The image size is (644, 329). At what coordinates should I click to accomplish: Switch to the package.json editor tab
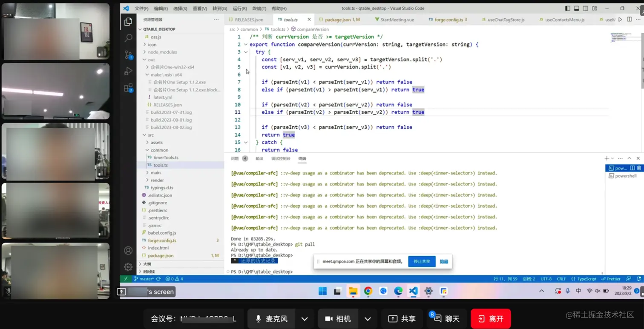pos(339,20)
